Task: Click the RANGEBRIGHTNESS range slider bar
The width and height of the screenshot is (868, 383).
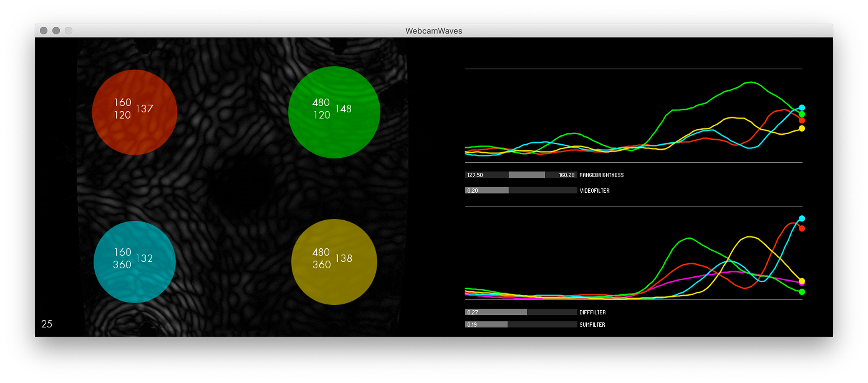Action: pyautogui.click(x=521, y=175)
